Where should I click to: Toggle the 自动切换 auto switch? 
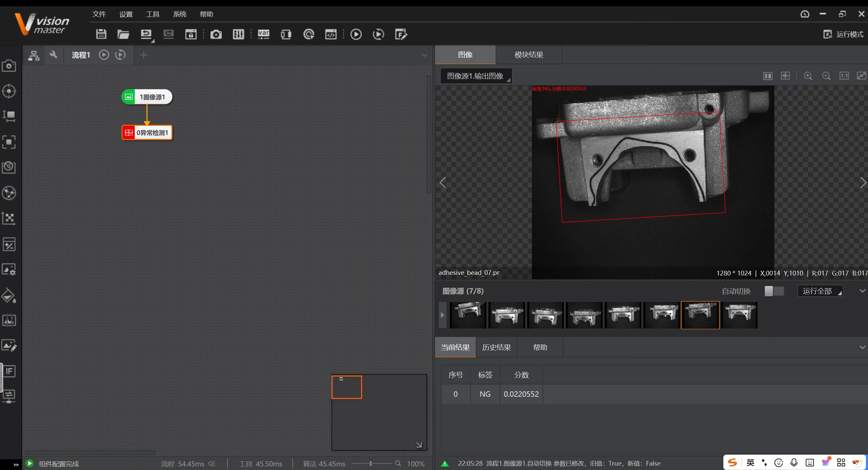(x=774, y=291)
